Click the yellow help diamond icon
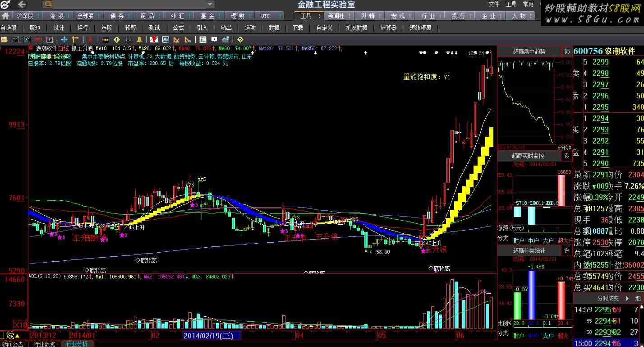Image resolution: width=644 pixels, height=347 pixels. click(240, 40)
